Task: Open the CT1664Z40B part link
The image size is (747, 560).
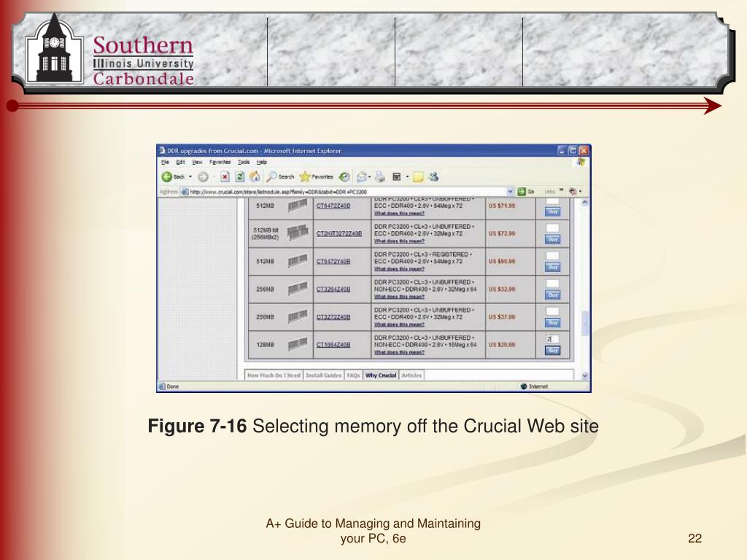Action: (333, 345)
